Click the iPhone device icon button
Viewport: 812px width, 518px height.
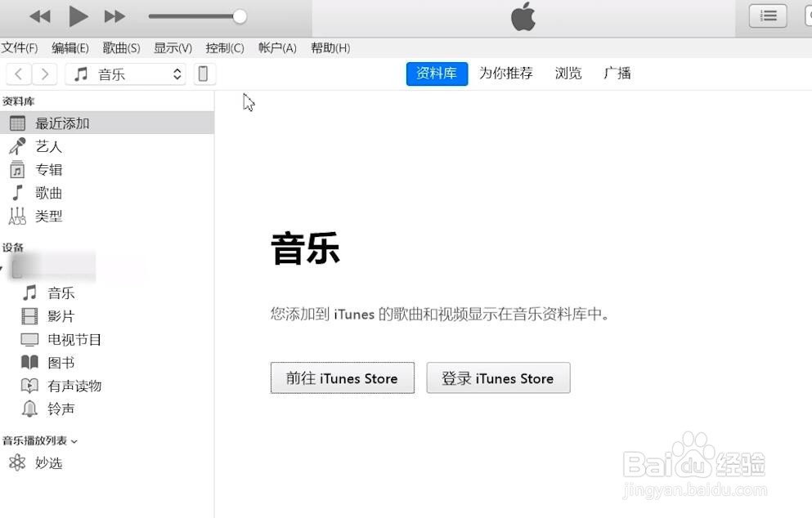(x=204, y=74)
